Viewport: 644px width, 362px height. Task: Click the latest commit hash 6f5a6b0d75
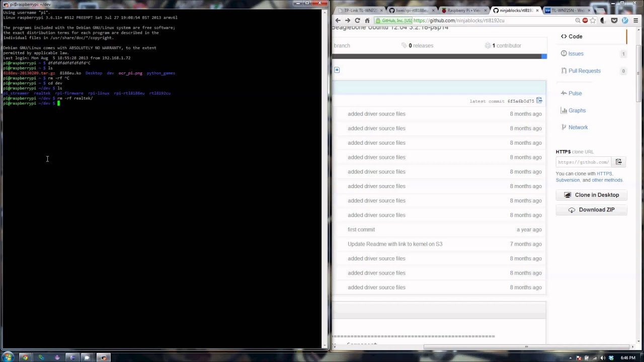click(521, 102)
